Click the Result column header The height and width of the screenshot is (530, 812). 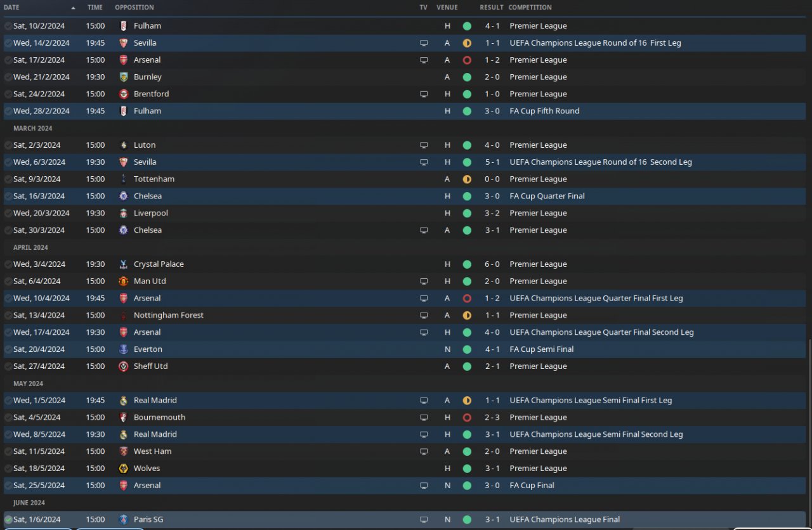(x=491, y=8)
